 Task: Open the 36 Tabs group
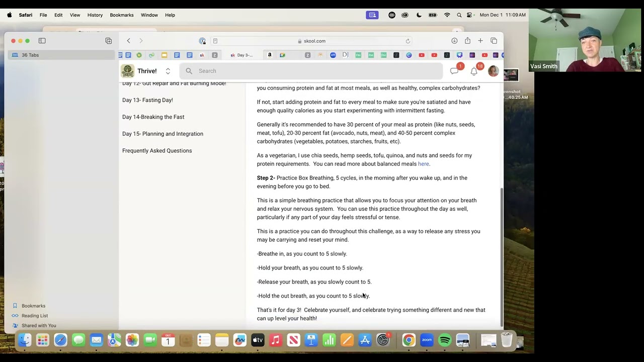point(61,55)
